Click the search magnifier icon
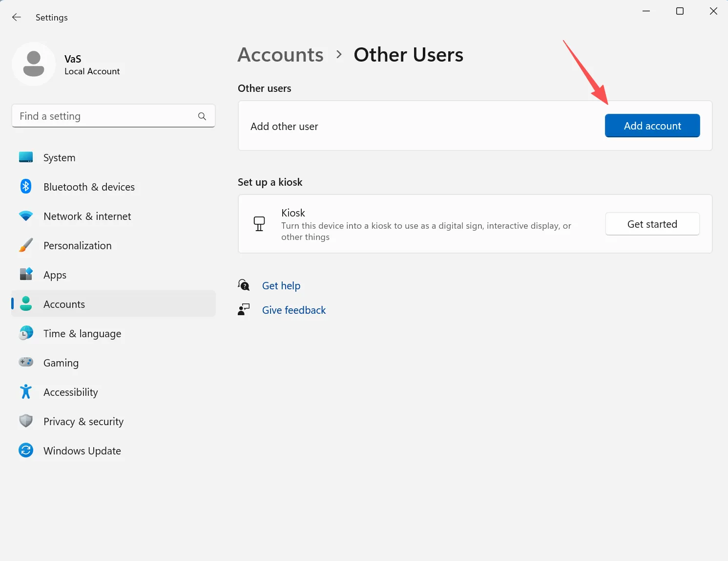This screenshot has width=728, height=561. click(202, 116)
